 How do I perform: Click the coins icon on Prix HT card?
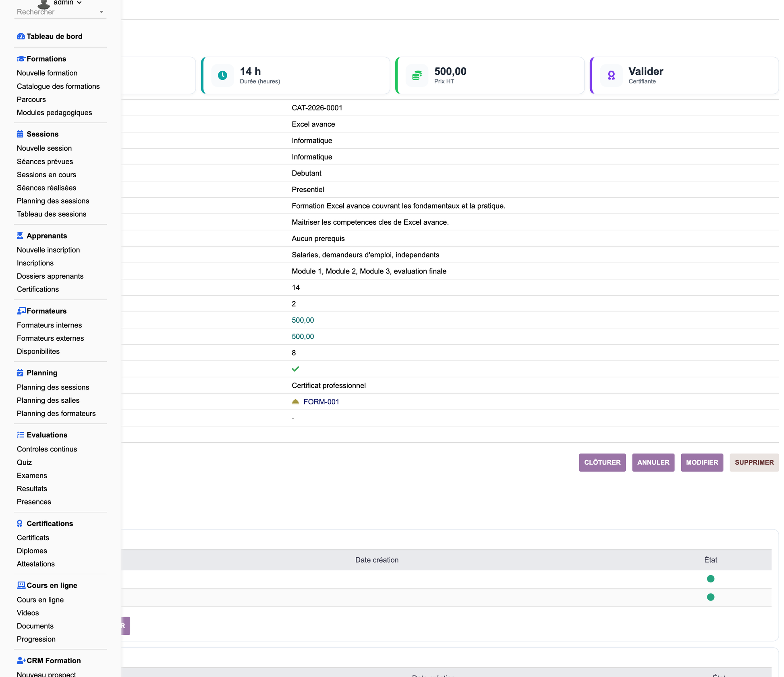[x=417, y=75]
